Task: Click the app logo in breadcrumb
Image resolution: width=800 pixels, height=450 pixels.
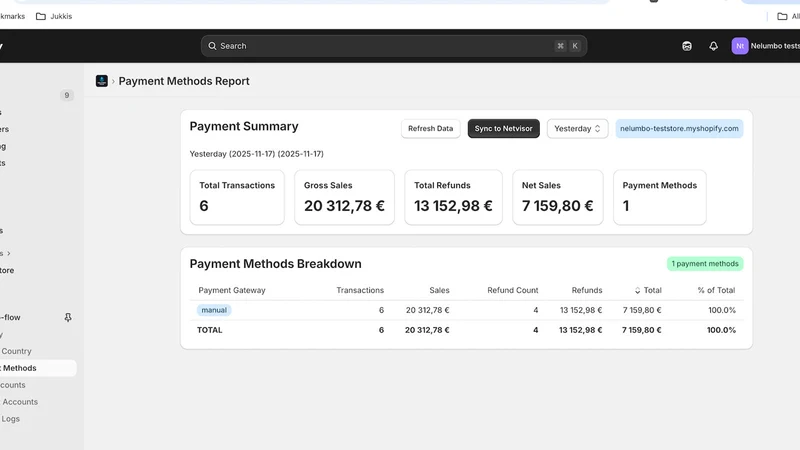Action: pyautogui.click(x=102, y=81)
